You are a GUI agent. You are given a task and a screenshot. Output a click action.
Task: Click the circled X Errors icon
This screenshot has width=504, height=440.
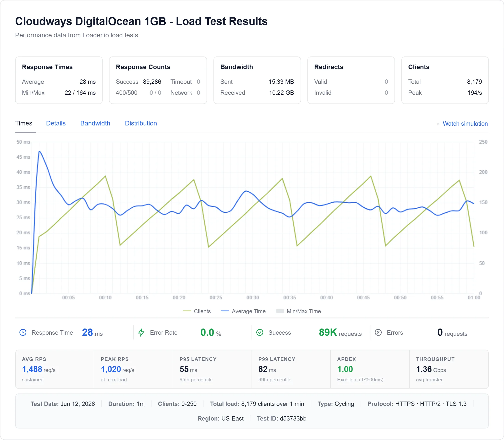point(378,332)
